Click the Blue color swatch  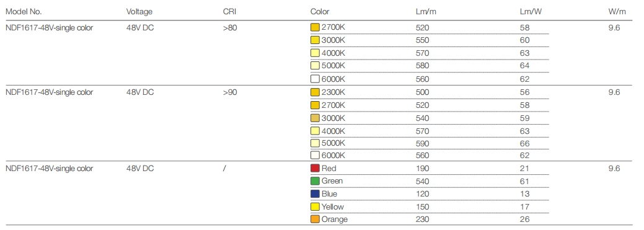[x=315, y=193]
